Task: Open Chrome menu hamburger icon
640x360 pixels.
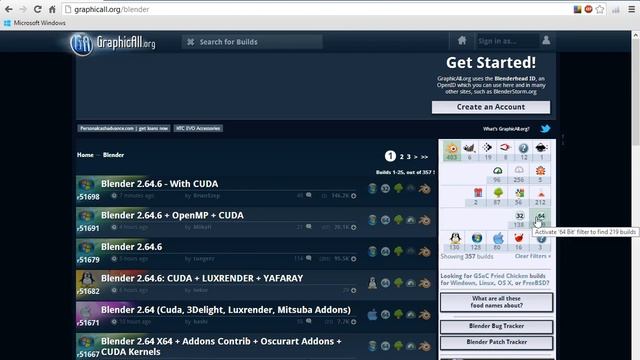Action: point(631,9)
